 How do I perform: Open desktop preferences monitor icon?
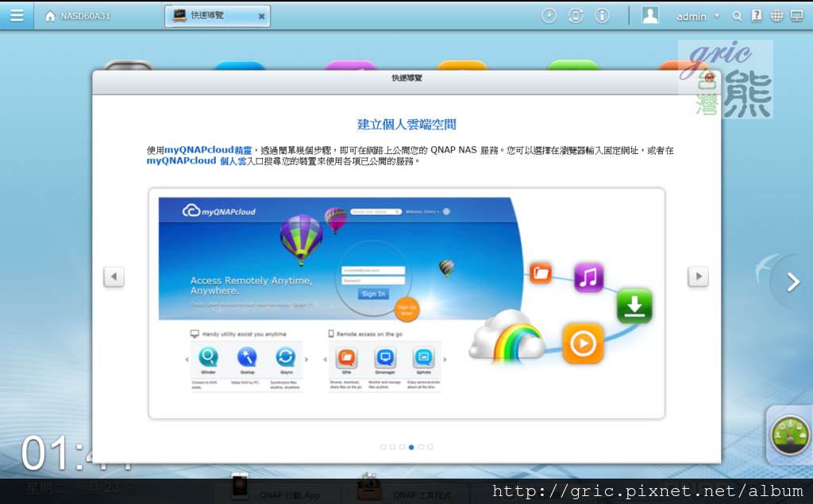[796, 16]
